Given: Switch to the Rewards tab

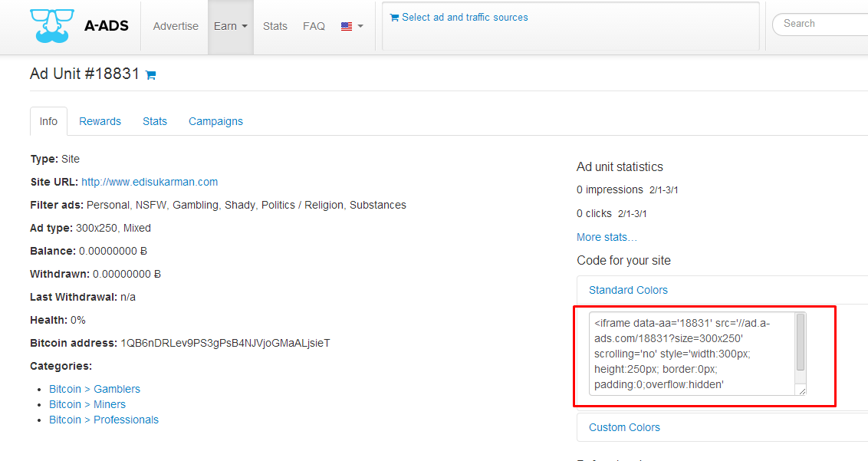Looking at the screenshot, I should (x=100, y=121).
